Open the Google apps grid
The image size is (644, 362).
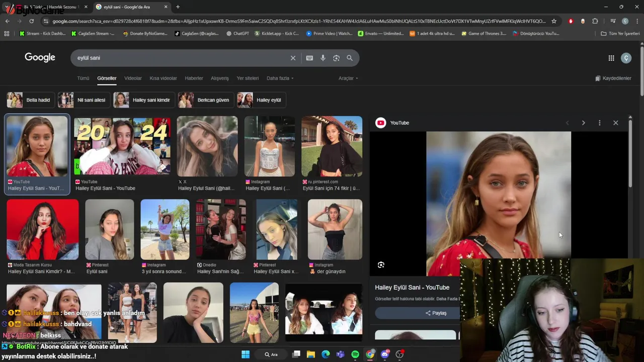(x=611, y=58)
